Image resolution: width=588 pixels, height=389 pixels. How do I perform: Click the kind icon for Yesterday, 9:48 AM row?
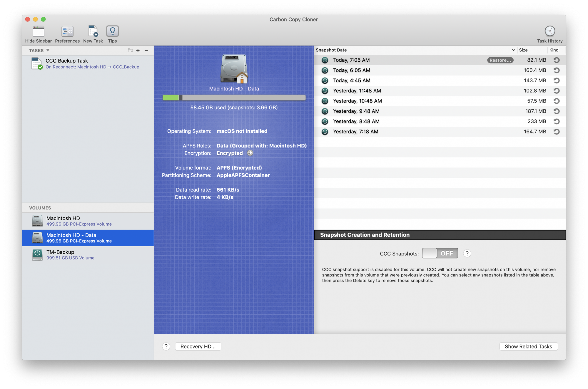click(557, 111)
